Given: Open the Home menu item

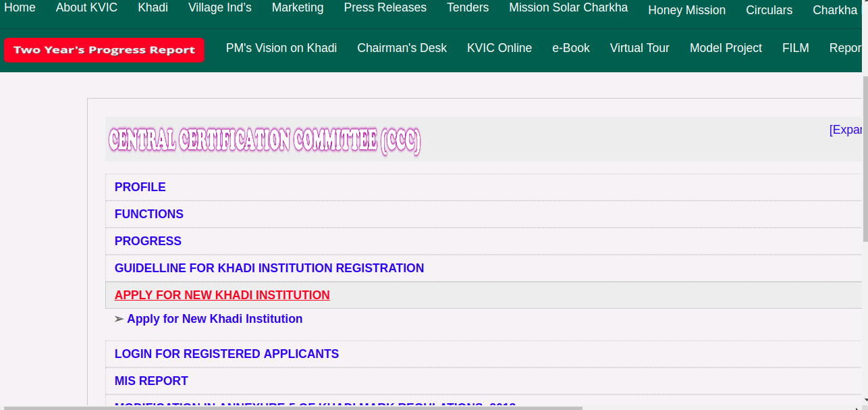Looking at the screenshot, I should point(20,8).
